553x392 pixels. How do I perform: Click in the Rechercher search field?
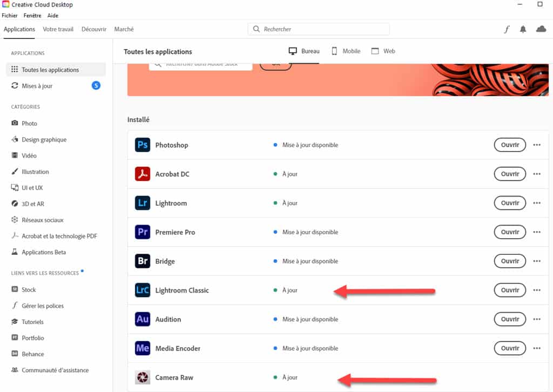(x=319, y=29)
